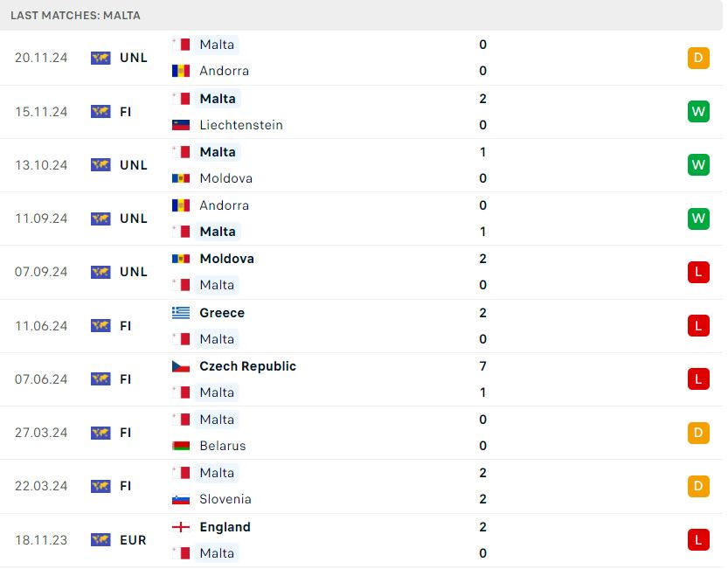
Task: Click the UNL competition label on 13.10.24
Action: pos(133,165)
